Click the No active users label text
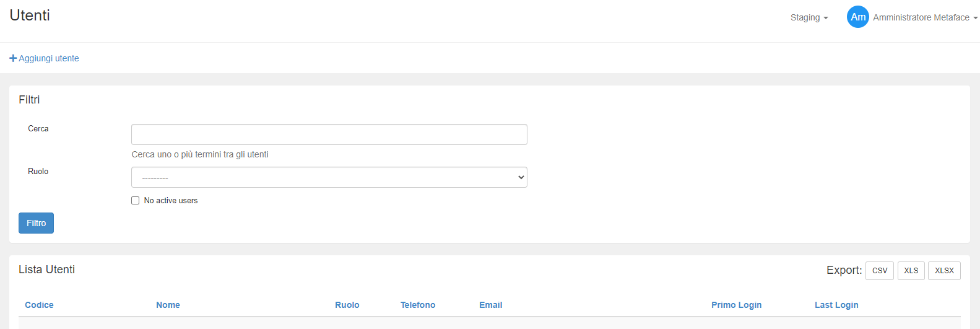980x329 pixels. 171,201
